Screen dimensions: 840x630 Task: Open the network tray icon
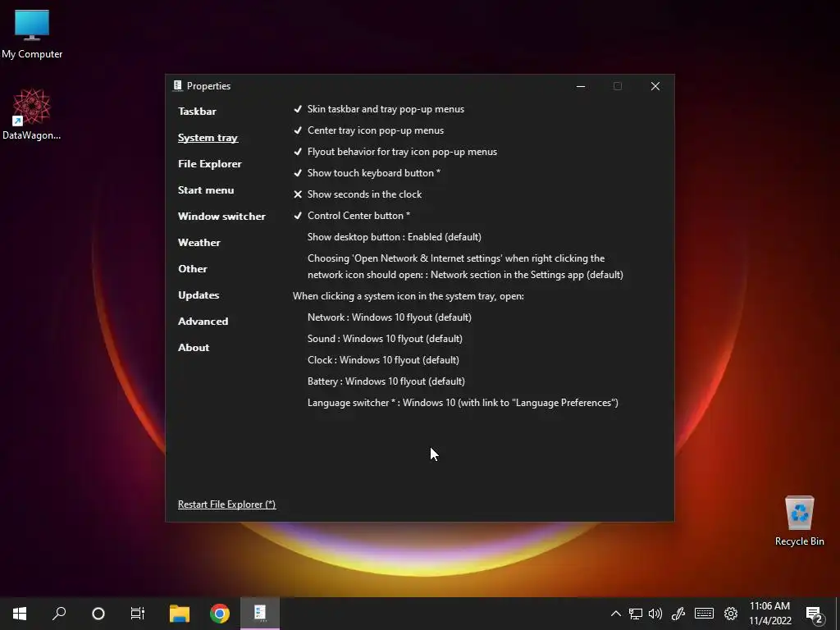pyautogui.click(x=636, y=614)
